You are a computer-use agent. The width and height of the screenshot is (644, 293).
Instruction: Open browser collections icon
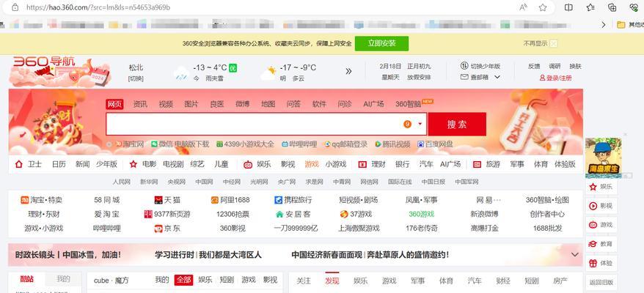click(612, 7)
